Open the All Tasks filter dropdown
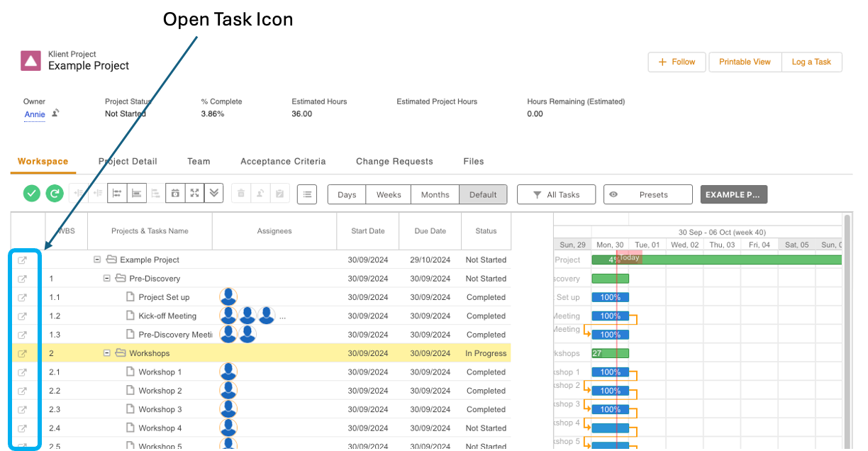 tap(556, 195)
